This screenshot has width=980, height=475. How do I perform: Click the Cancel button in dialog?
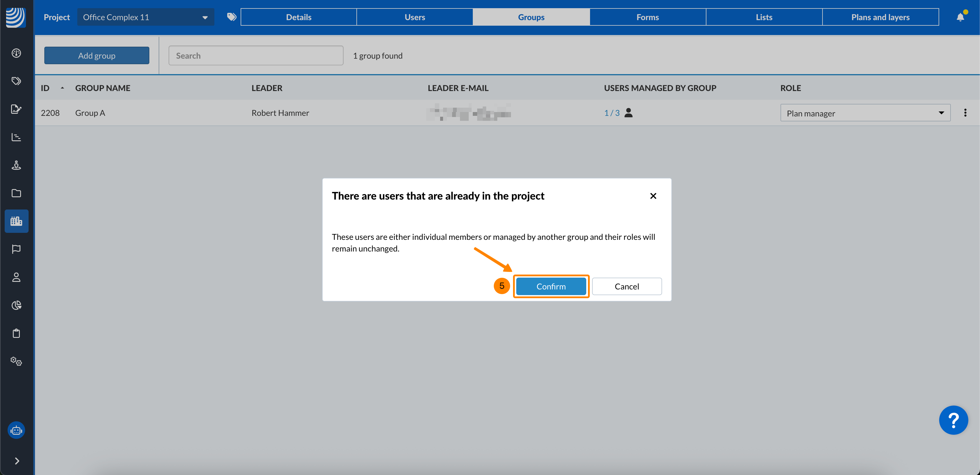tap(626, 286)
